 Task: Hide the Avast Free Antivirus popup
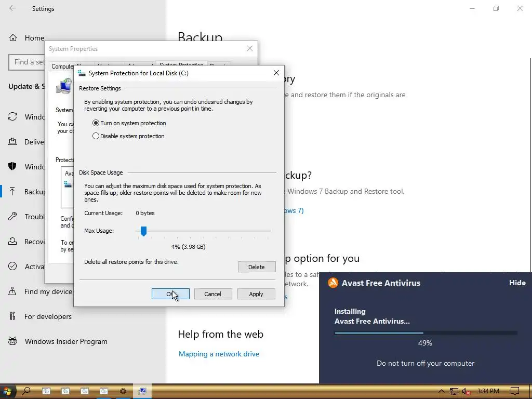coord(517,283)
